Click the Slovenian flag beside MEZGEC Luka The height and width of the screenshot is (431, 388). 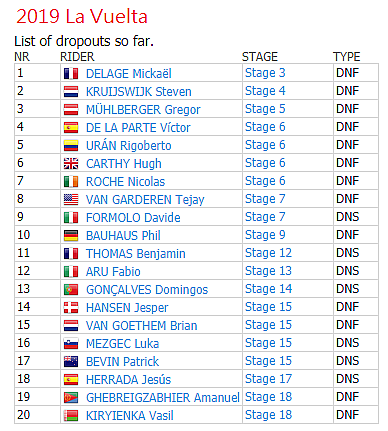71,344
